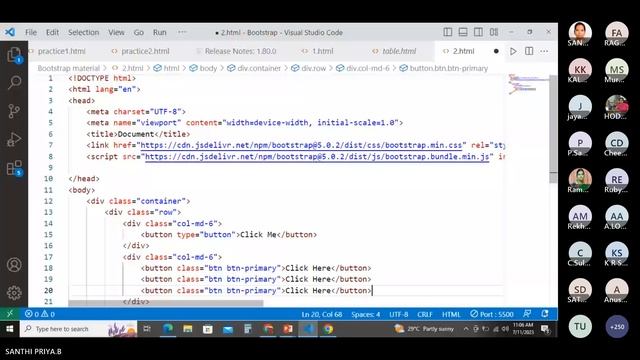Click the div.container breadcrumb
The image size is (640, 360).
pyautogui.click(x=259, y=68)
